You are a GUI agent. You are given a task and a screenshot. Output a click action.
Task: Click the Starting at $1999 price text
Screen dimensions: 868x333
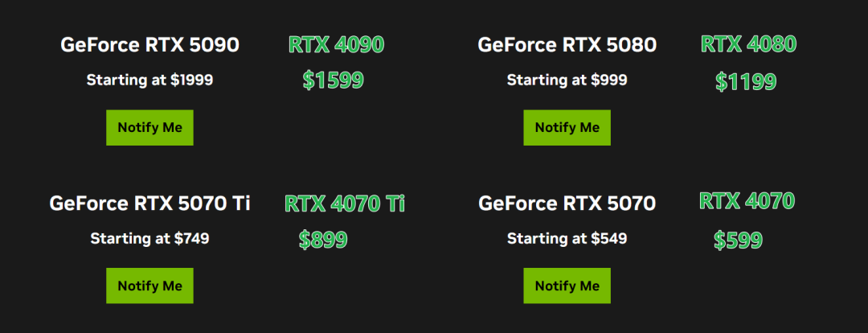[149, 80]
